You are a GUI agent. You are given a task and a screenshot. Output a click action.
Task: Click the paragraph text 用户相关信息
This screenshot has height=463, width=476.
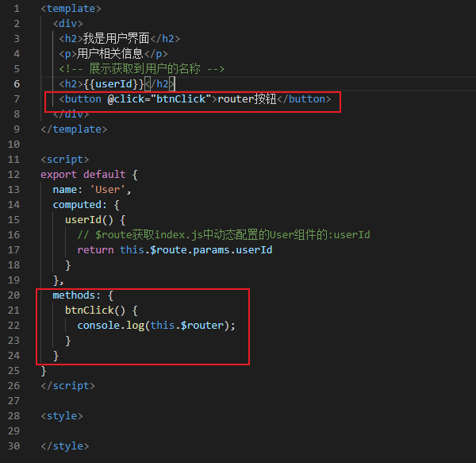[x=110, y=54]
